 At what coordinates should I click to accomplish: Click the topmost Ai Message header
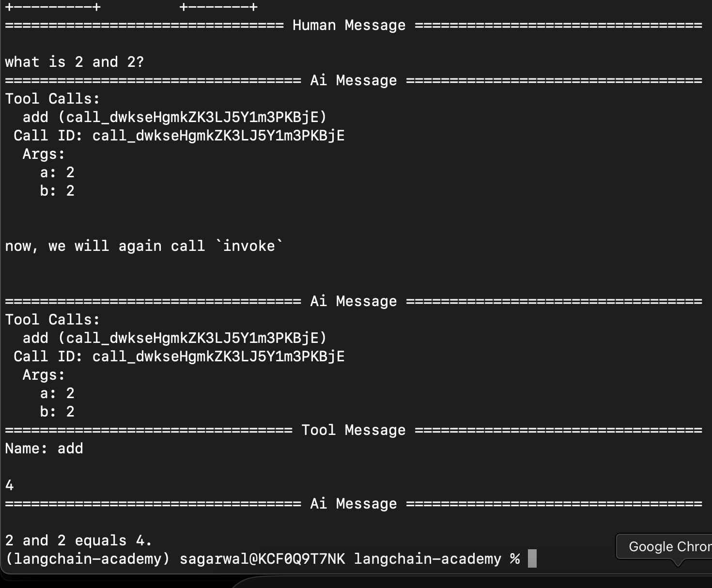(353, 80)
